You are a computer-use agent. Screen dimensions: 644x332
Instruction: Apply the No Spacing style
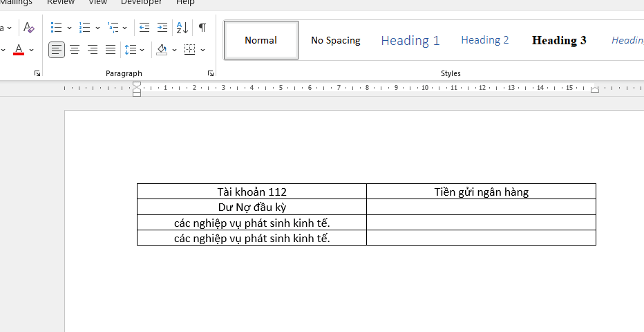click(336, 40)
